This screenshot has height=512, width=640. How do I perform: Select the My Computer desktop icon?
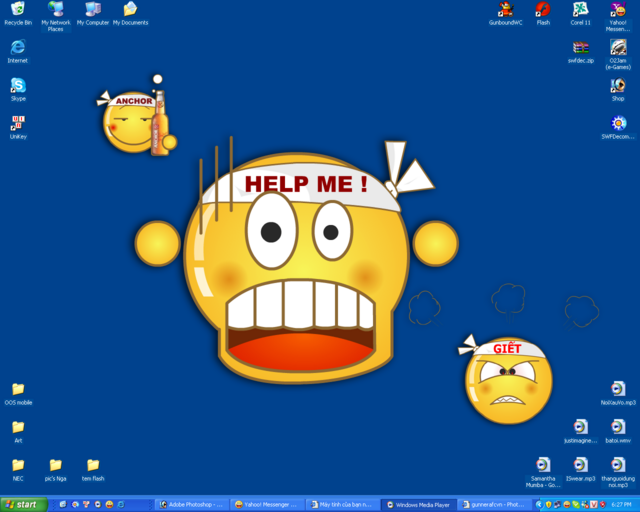pyautogui.click(x=93, y=13)
